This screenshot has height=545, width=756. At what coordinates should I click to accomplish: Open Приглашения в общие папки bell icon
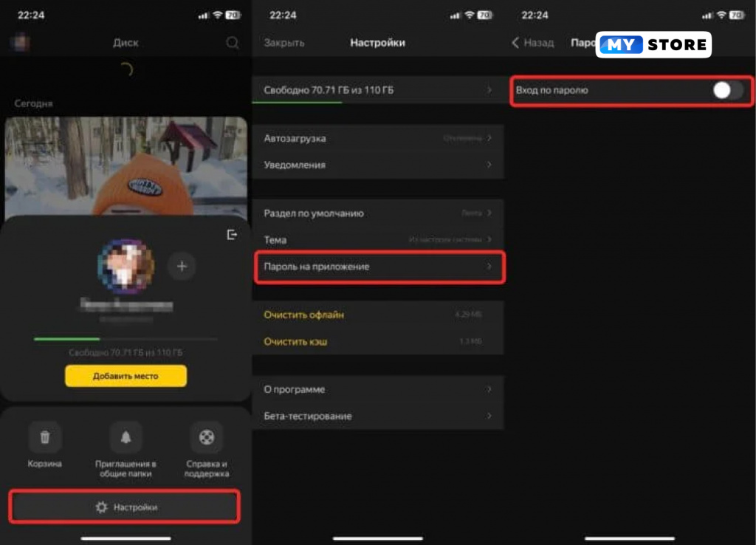click(x=126, y=437)
